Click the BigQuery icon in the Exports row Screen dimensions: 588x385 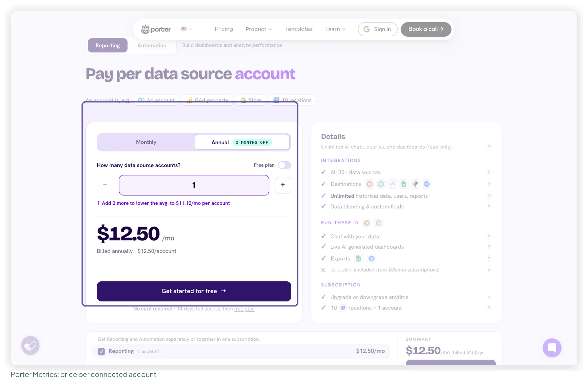(x=371, y=258)
